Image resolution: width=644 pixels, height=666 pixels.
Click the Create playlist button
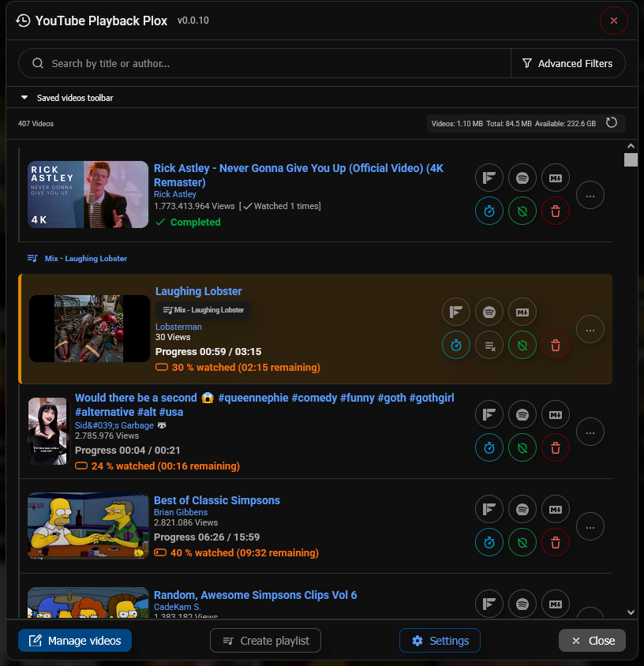click(x=265, y=640)
